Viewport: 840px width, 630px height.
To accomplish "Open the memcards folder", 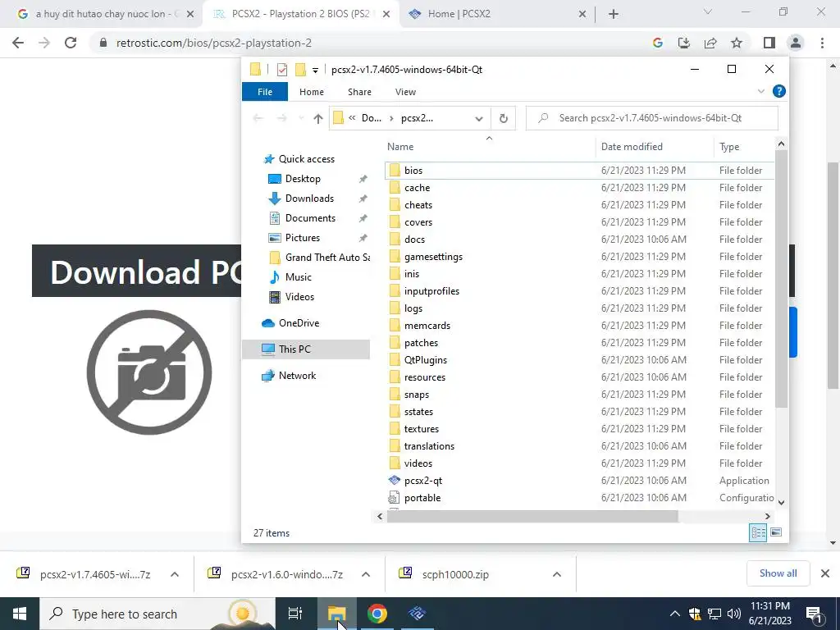I will pyautogui.click(x=427, y=326).
